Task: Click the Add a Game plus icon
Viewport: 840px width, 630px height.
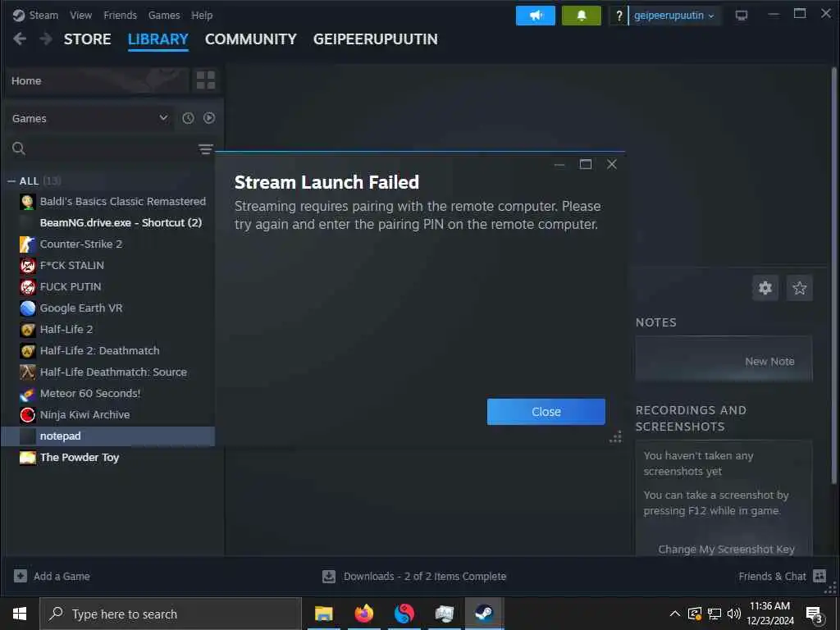Action: [21, 576]
